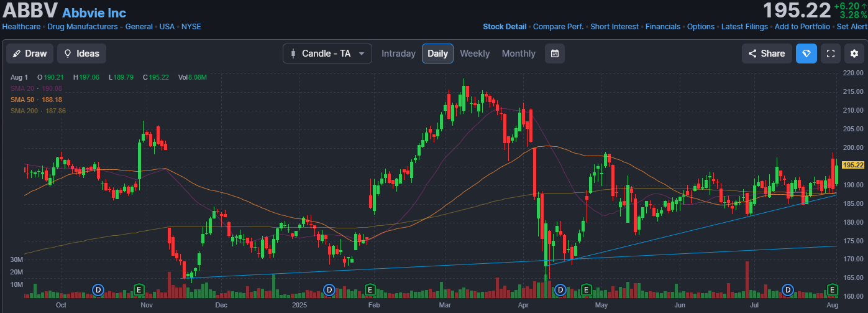Click the earnings marker just before November
Viewport: 868px width, 313px height.
click(139, 289)
